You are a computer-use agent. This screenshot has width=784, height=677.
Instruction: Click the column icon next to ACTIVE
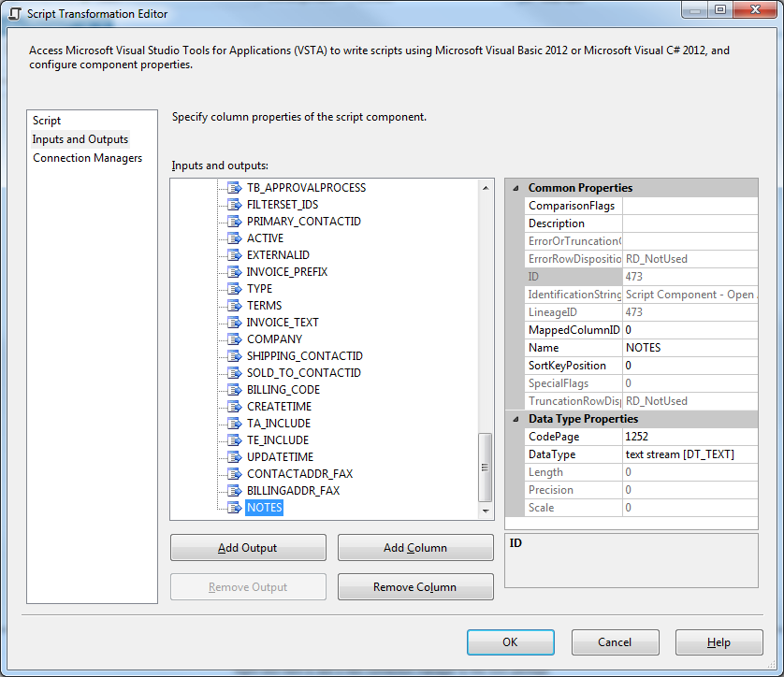coord(232,238)
